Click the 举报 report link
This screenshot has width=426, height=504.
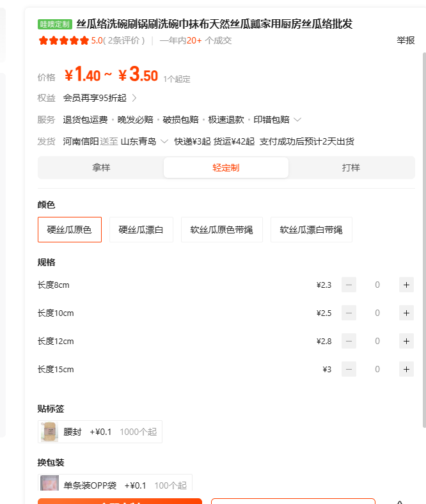(x=406, y=40)
